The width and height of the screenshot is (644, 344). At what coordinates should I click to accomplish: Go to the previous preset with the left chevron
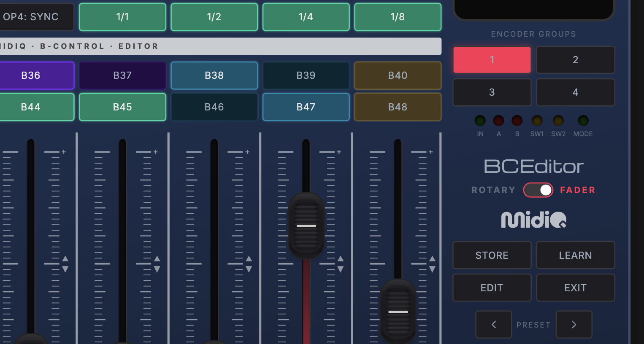point(494,325)
